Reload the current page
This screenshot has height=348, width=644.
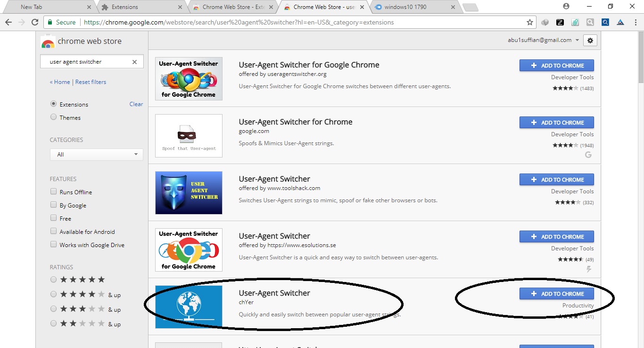point(34,22)
